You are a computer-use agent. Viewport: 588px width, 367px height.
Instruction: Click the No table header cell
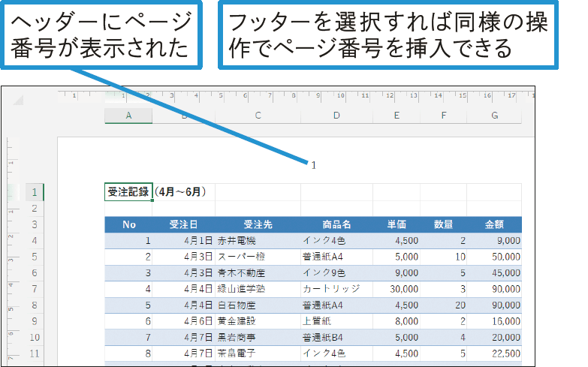(x=128, y=224)
